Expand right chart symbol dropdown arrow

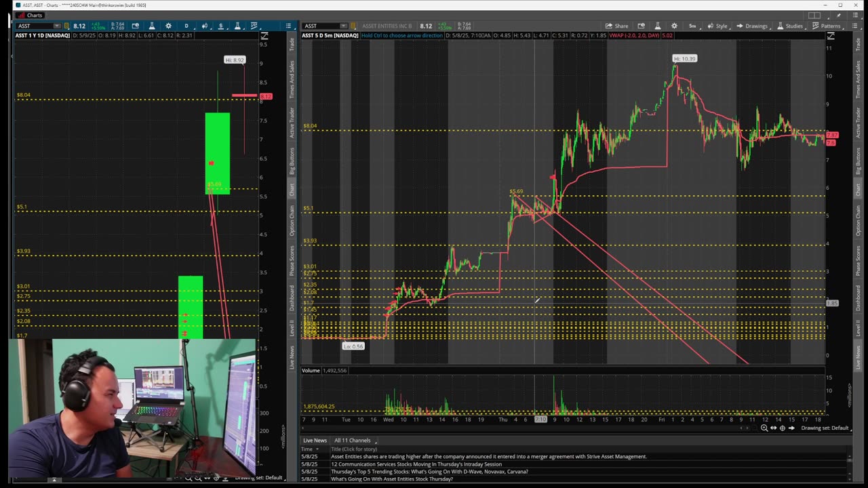coord(343,26)
